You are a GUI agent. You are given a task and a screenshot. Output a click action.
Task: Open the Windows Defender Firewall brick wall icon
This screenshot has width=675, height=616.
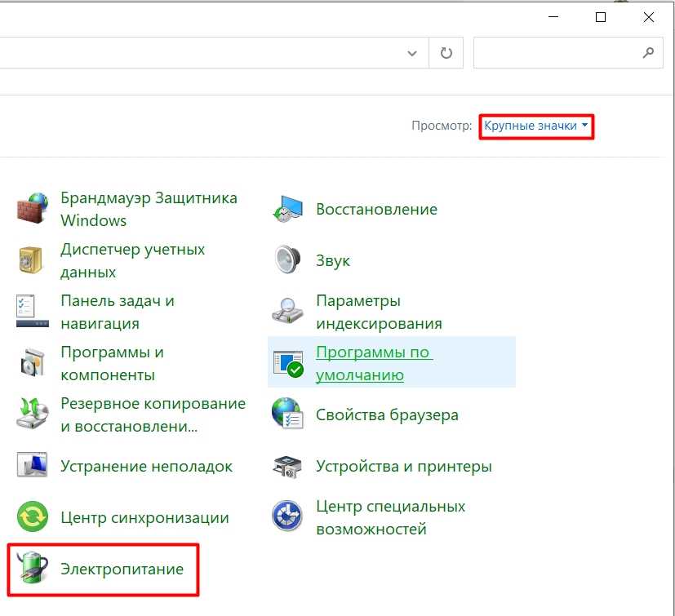(33, 209)
